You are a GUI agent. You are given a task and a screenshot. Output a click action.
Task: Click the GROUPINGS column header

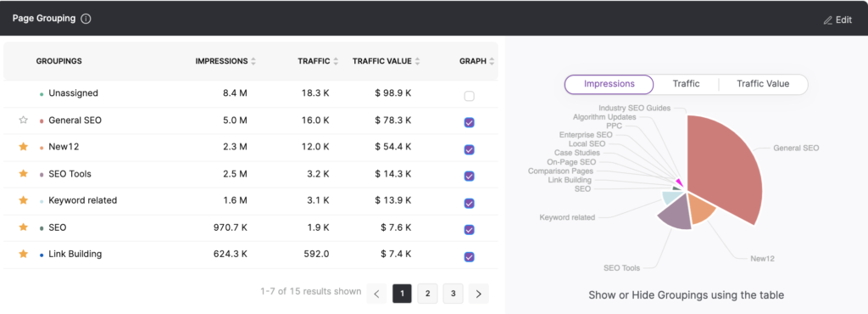[x=59, y=61]
